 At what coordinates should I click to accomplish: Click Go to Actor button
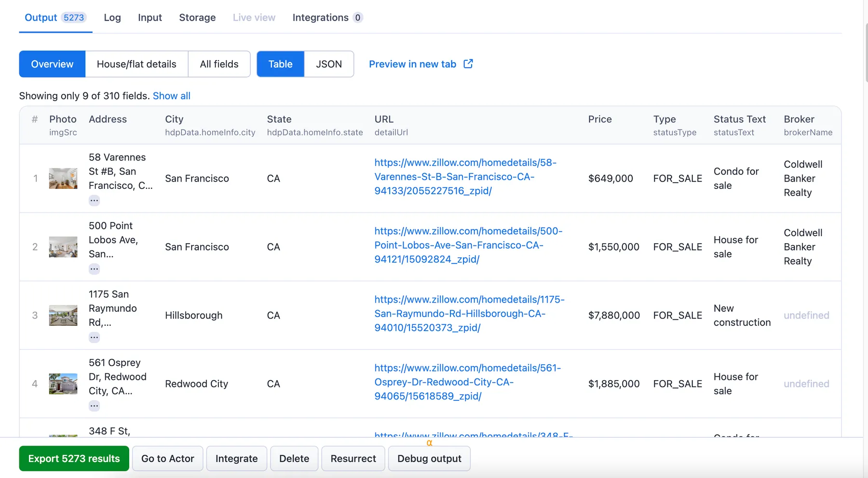tap(168, 458)
